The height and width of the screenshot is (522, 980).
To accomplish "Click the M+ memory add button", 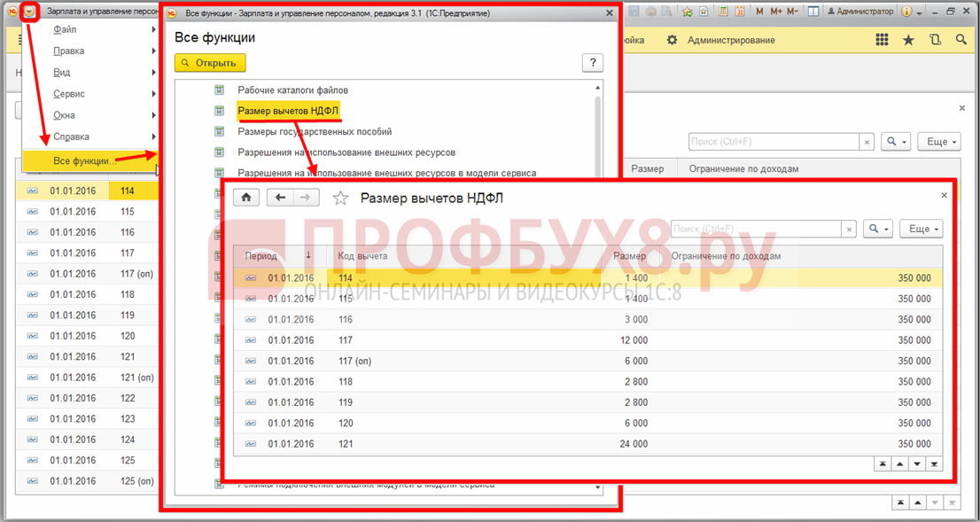I will coord(775,12).
